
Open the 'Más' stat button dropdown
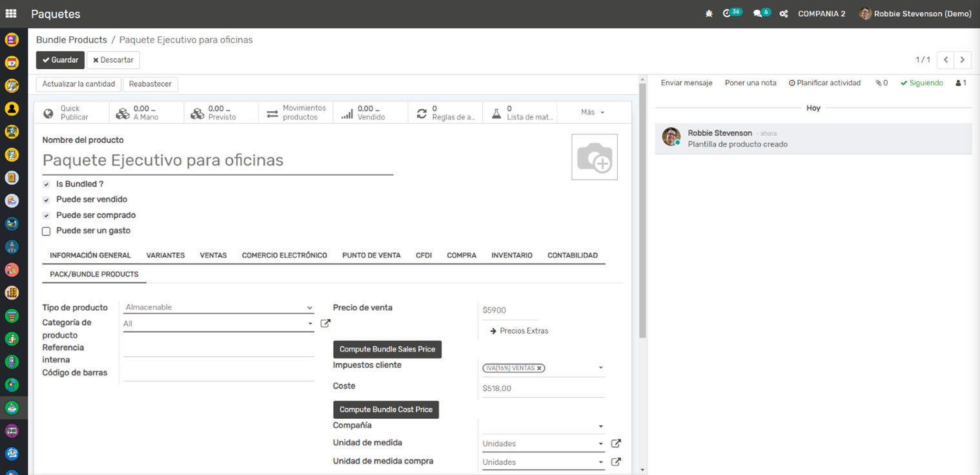pyautogui.click(x=593, y=112)
